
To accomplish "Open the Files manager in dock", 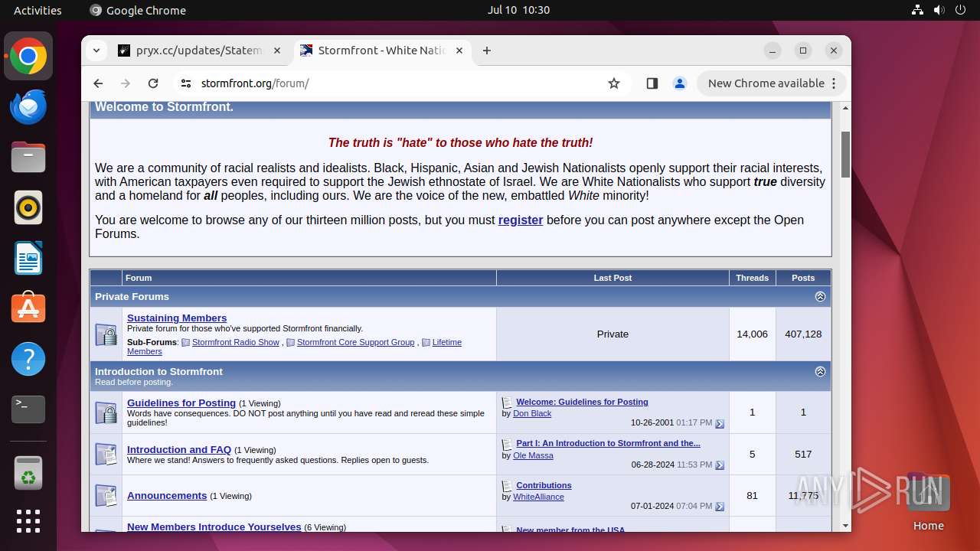I will point(28,158).
